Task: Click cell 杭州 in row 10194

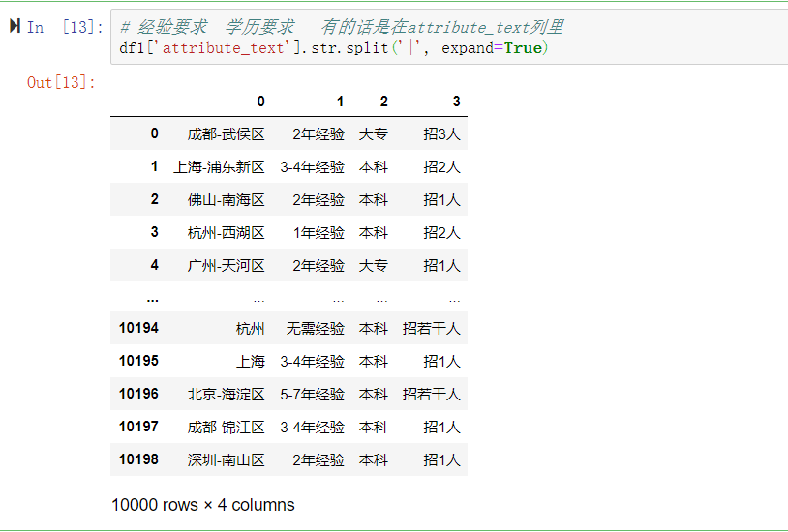Action: 251,329
